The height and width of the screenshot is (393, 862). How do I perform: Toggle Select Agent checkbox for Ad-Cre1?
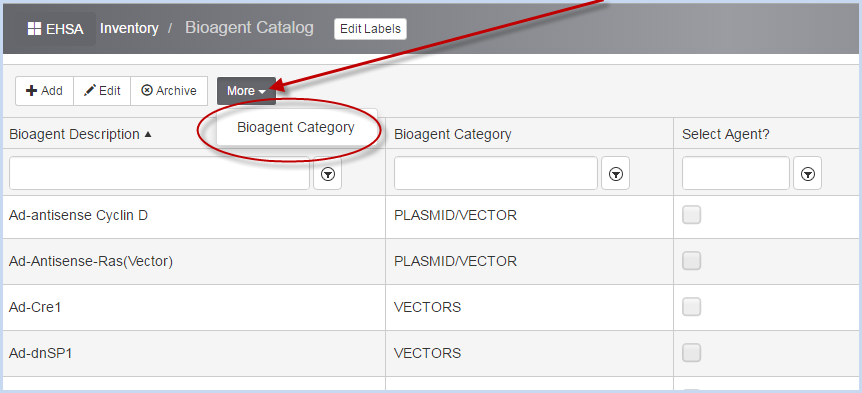tap(692, 307)
